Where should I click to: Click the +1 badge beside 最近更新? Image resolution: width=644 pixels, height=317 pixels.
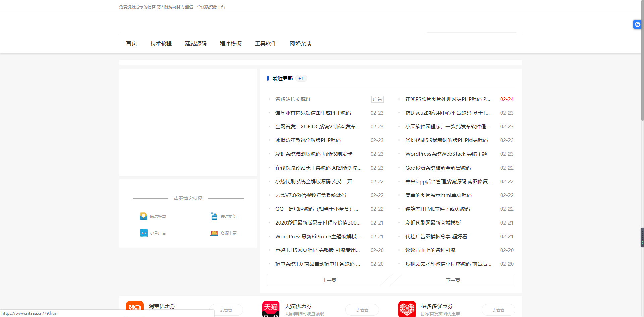301,78
